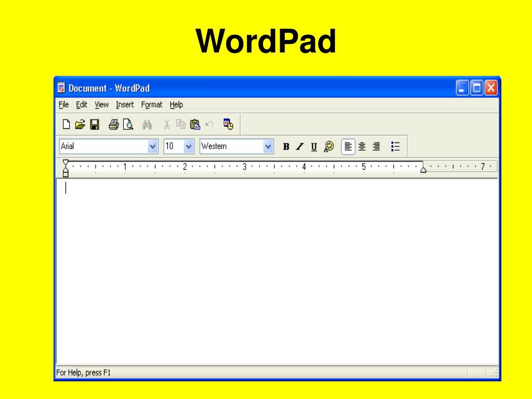Open a file with the Open folder icon
Screen dimensions: 532x399
click(x=80, y=125)
